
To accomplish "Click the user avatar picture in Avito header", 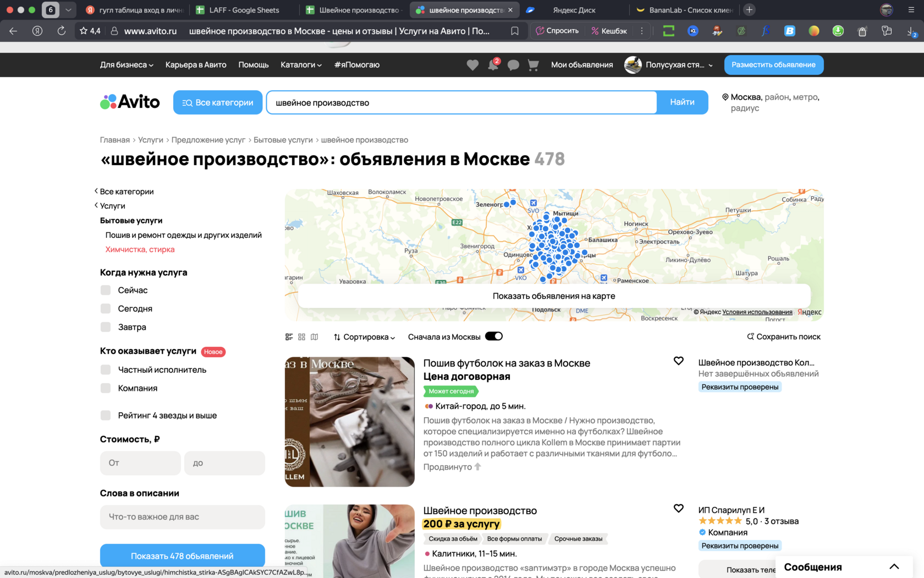I will [x=633, y=65].
